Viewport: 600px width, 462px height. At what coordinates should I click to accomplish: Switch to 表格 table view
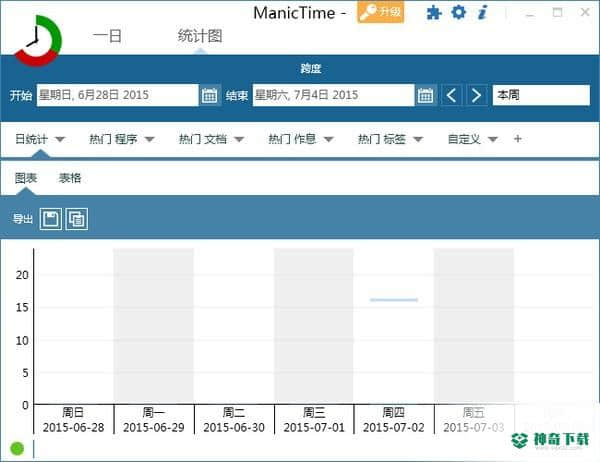pos(70,178)
